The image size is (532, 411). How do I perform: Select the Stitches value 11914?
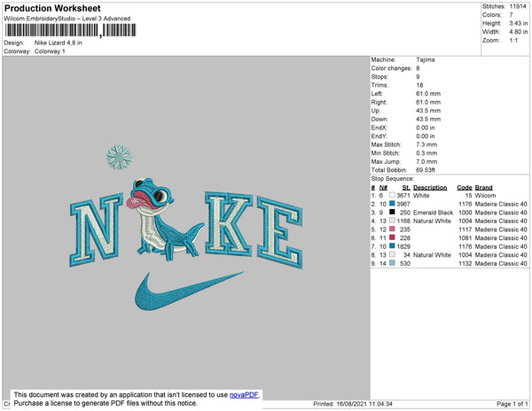pos(518,6)
